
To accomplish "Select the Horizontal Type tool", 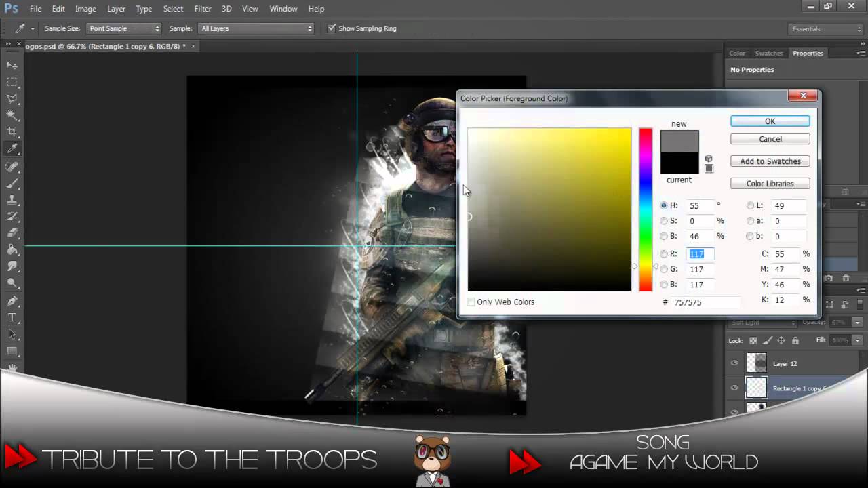I will (12, 317).
